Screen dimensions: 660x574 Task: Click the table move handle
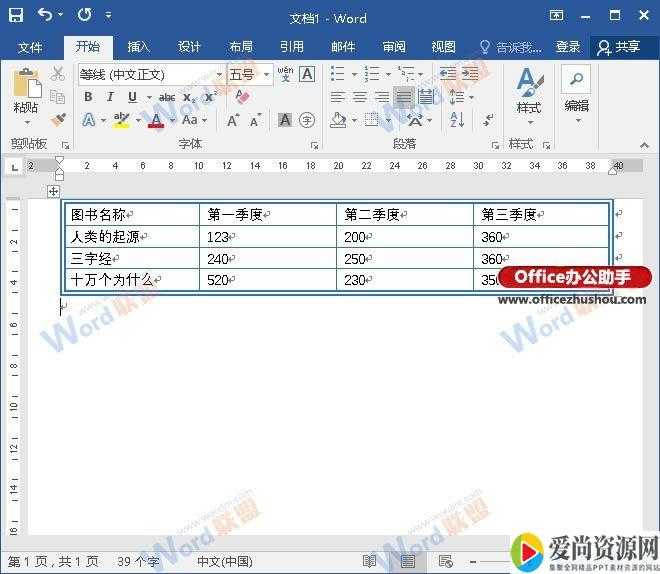(54, 191)
